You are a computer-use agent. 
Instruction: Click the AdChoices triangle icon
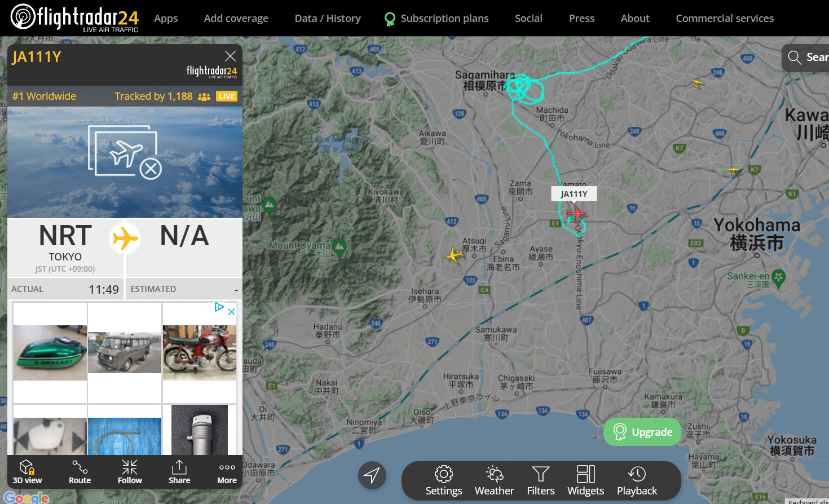click(x=219, y=307)
